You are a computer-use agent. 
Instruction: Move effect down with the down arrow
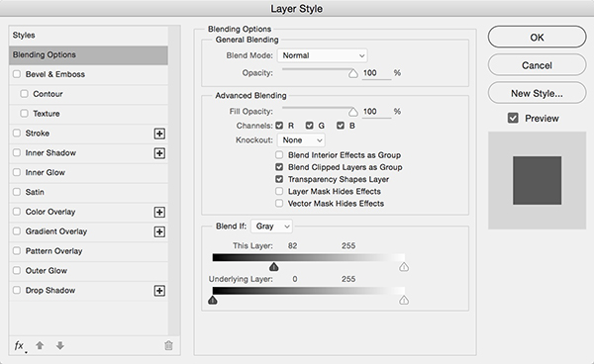[60, 345]
